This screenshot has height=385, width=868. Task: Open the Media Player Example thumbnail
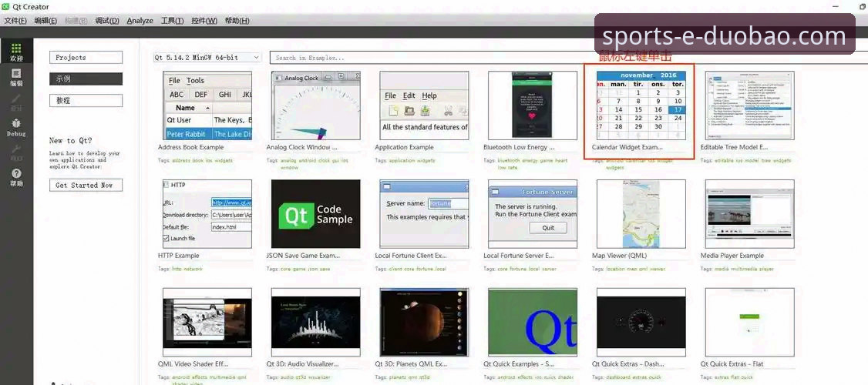click(x=749, y=213)
